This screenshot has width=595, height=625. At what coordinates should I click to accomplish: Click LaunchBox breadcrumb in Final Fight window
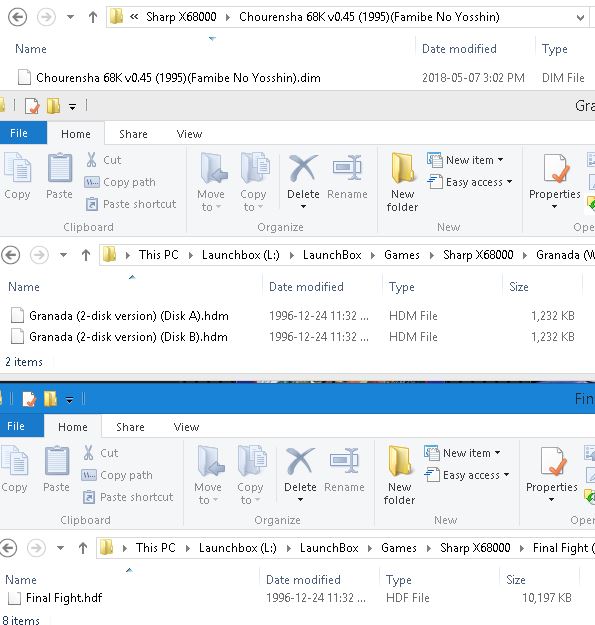coord(329,548)
